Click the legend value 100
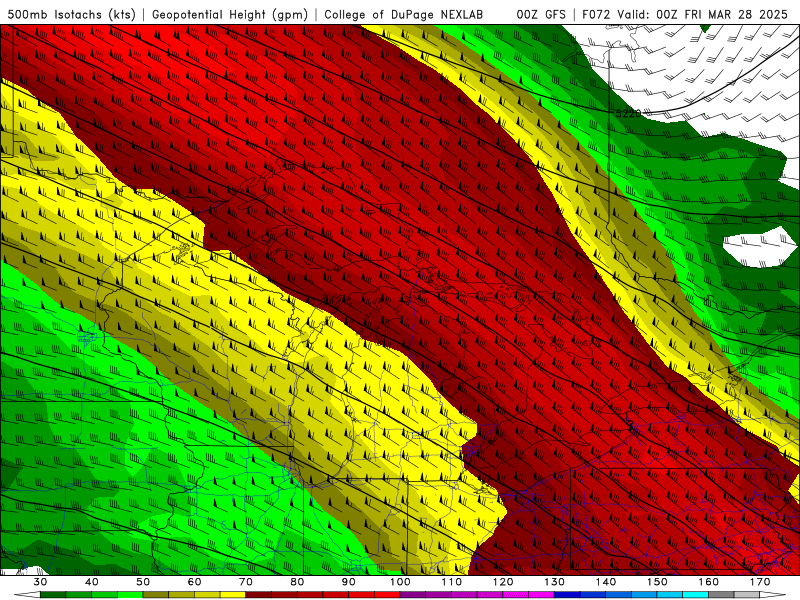800x600 pixels. pos(400,582)
